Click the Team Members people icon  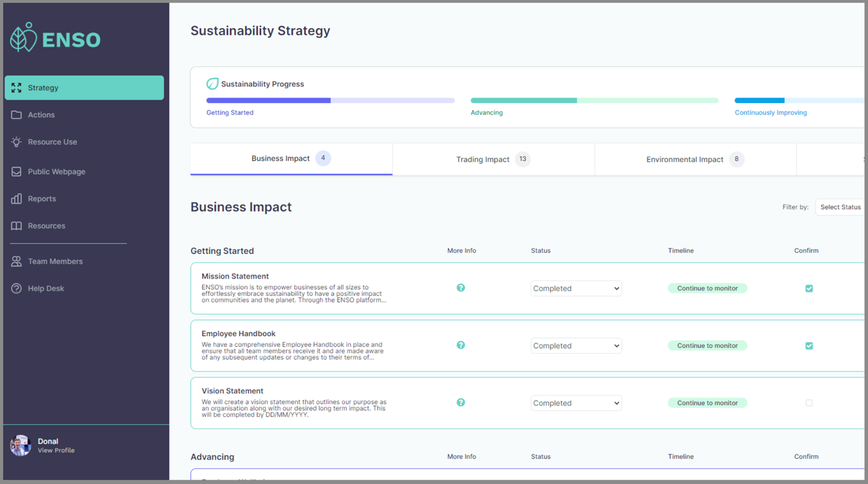pos(17,261)
